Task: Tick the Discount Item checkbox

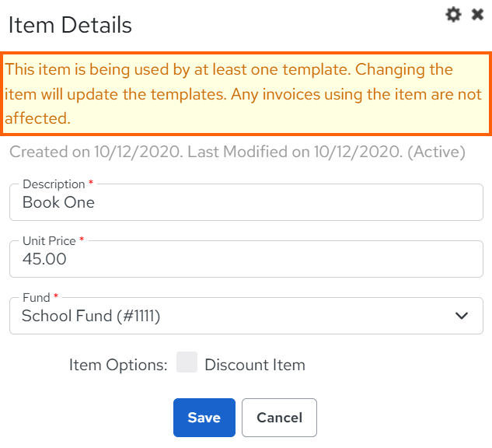Action: coord(187,362)
